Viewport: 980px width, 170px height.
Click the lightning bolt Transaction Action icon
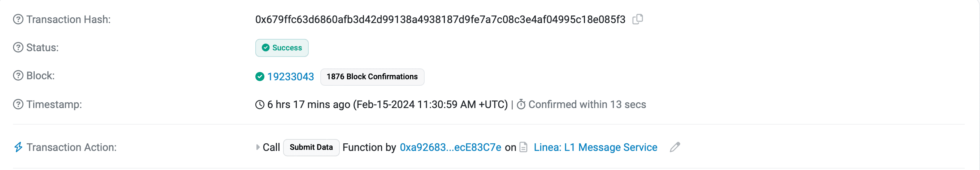(18, 147)
